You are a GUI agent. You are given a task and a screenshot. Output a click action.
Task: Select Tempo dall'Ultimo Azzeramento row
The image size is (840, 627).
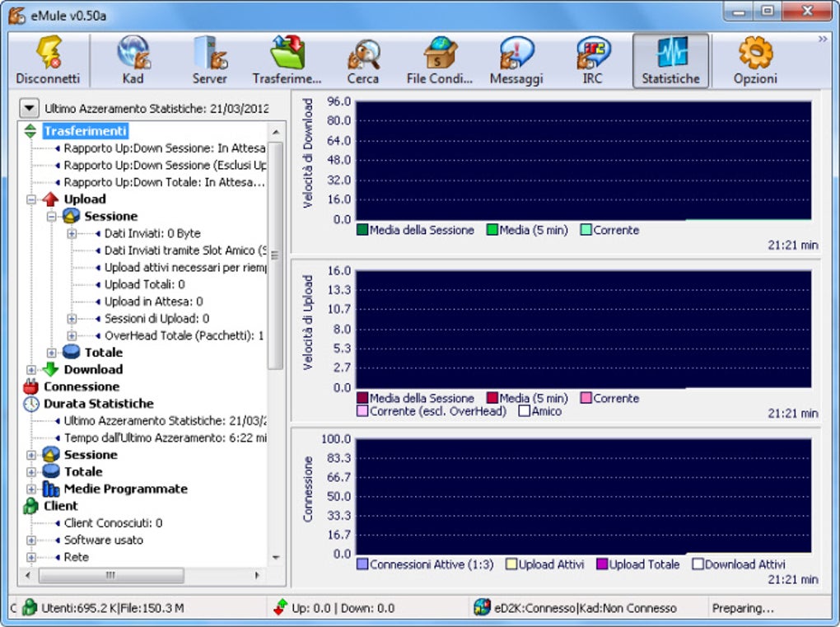click(165, 437)
